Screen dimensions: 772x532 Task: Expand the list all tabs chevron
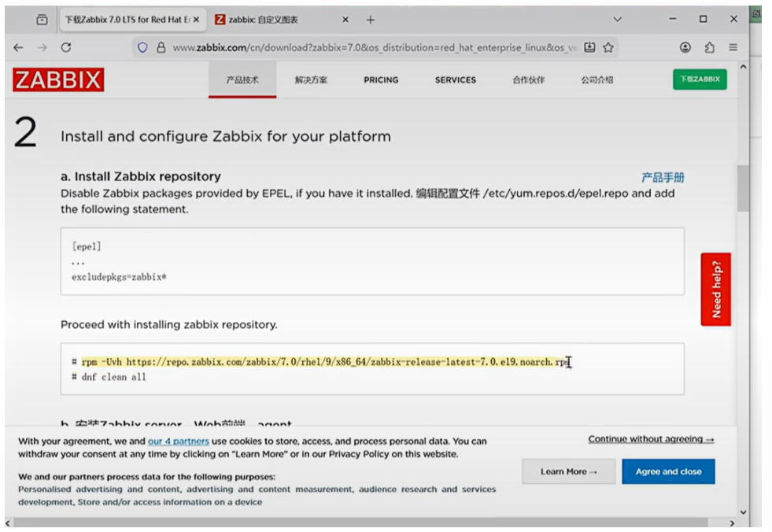pos(618,20)
